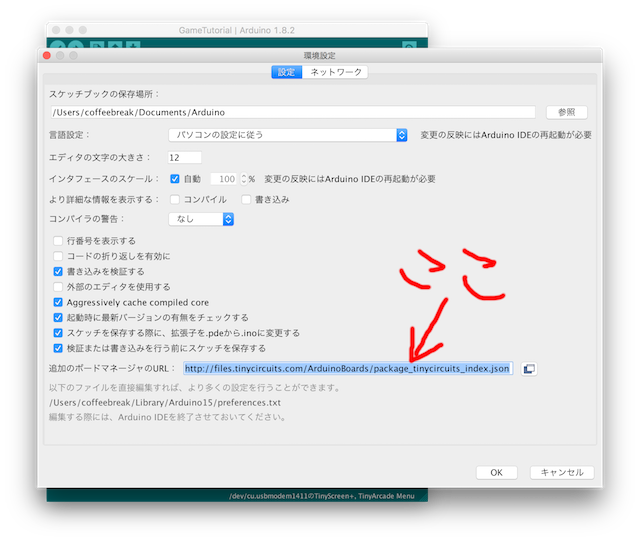
Task: Enable verbose output for コンパイル
Action: coord(175,200)
